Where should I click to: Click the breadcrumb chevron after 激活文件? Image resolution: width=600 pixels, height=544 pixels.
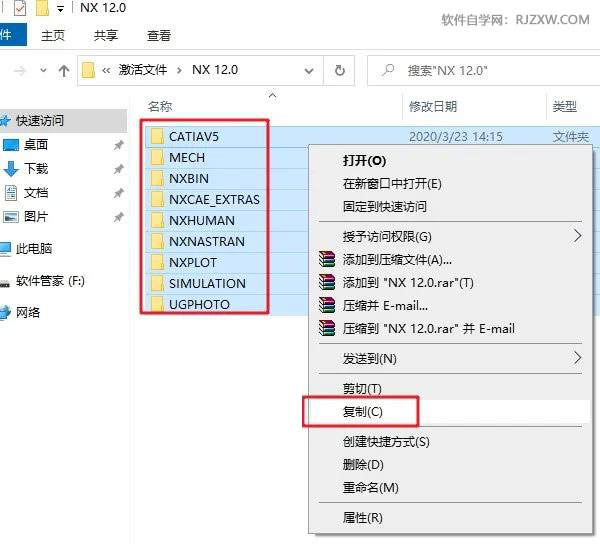click(x=179, y=71)
